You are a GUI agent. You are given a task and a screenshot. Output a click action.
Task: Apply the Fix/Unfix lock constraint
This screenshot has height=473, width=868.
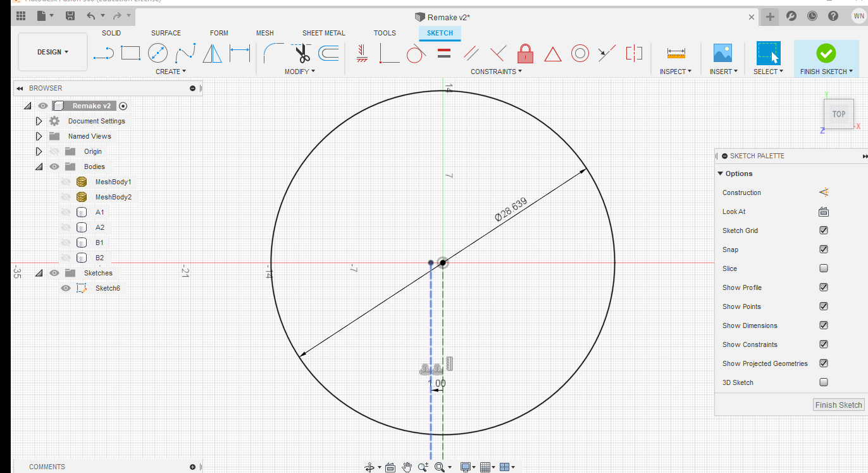pos(525,53)
